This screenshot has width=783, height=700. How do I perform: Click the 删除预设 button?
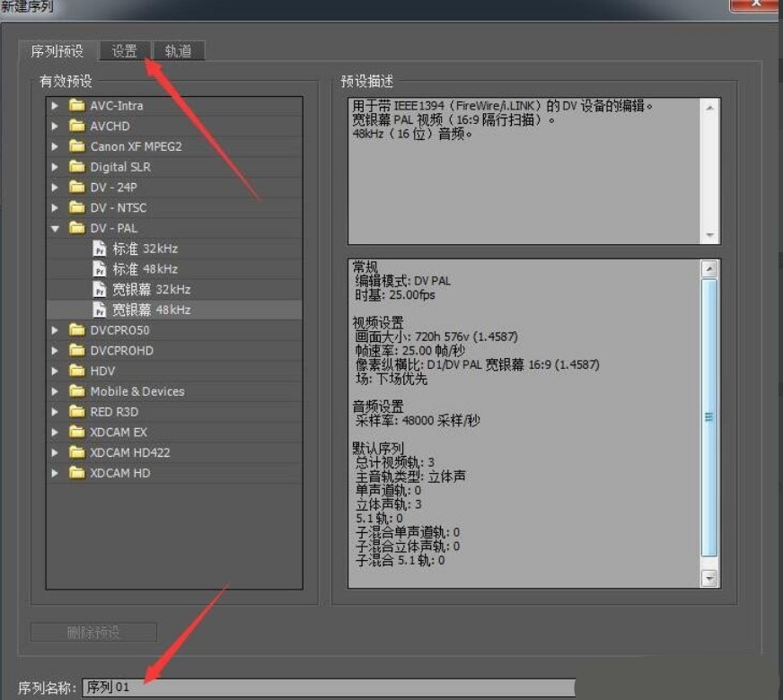94,632
